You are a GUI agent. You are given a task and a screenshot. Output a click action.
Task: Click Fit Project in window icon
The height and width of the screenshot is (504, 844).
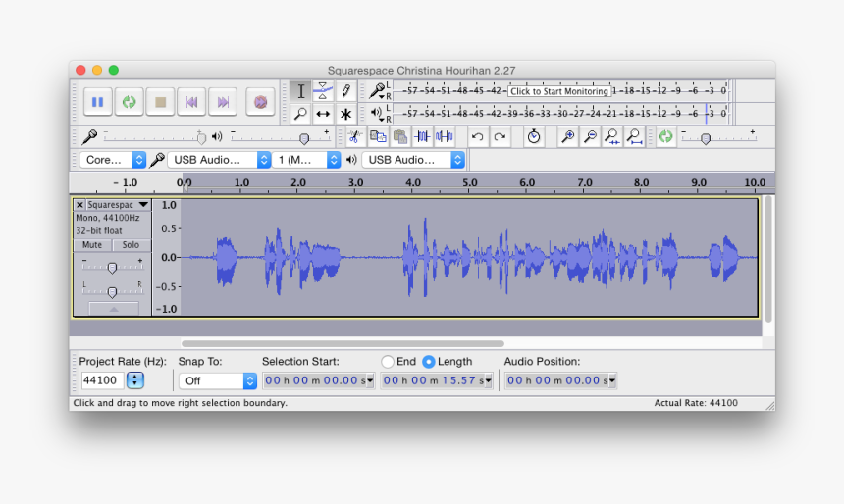635,136
